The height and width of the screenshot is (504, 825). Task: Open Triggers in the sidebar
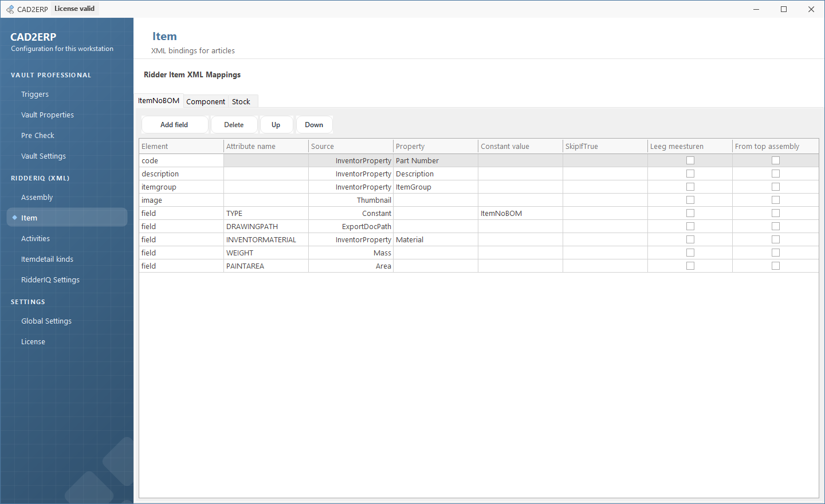tap(67, 94)
